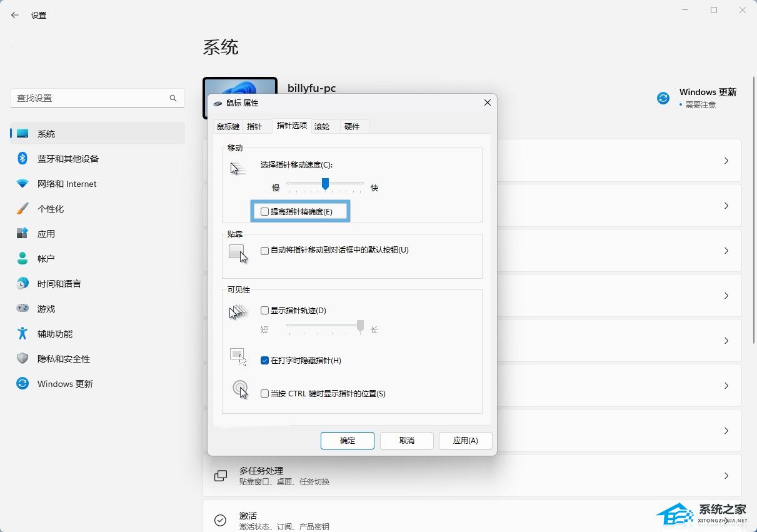Click the Bluetooth icon in sidebar
The image size is (757, 532).
tap(23, 159)
